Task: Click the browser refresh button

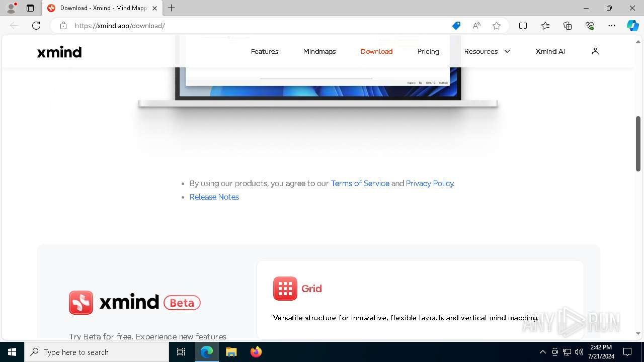Action: 36,26
